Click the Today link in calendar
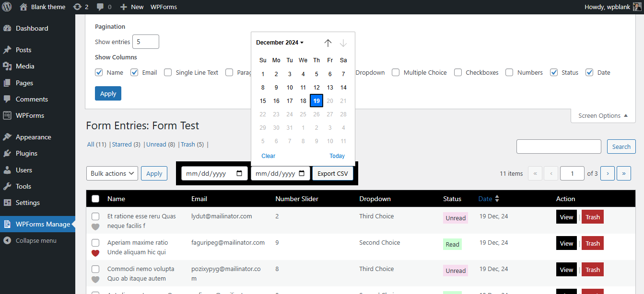Image resolution: width=644 pixels, height=294 pixels. [x=337, y=156]
